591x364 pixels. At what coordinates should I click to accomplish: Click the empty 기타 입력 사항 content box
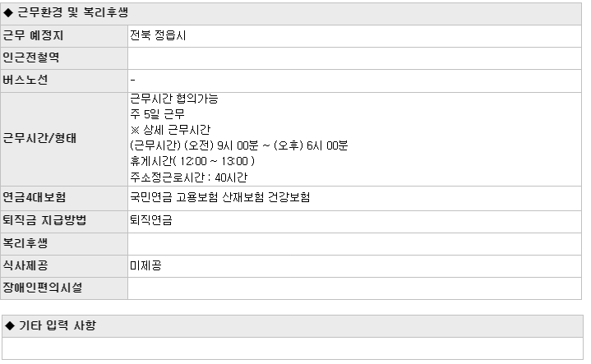point(293,348)
